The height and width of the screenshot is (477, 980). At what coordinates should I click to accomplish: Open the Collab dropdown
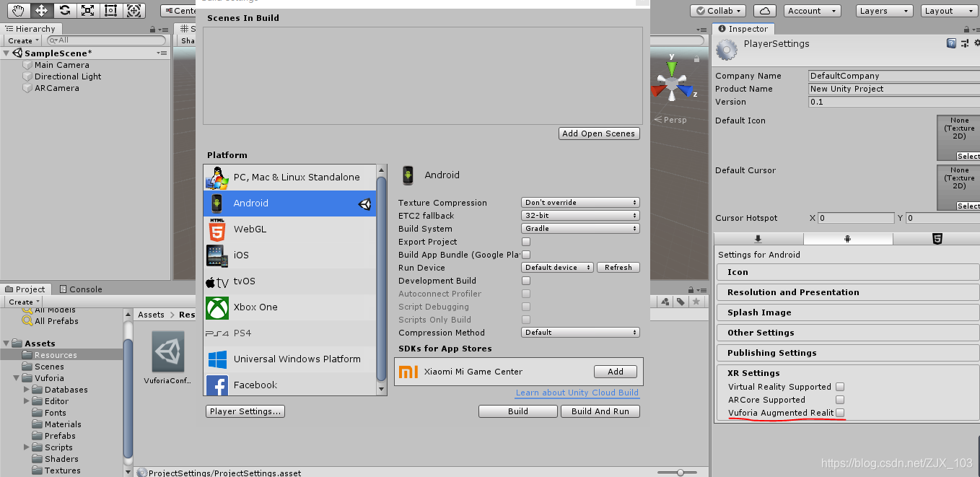(x=718, y=11)
